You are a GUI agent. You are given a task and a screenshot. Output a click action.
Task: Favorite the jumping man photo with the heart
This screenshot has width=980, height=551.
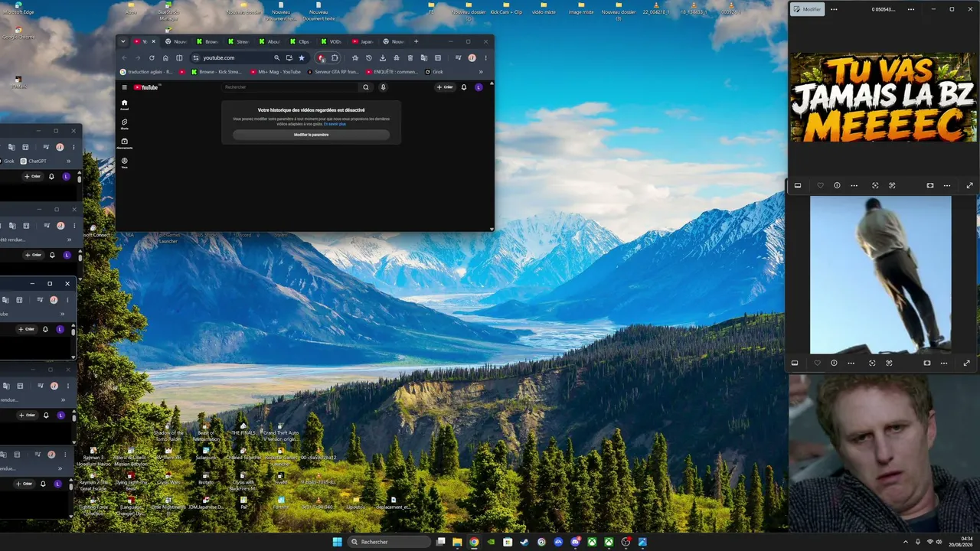point(817,363)
